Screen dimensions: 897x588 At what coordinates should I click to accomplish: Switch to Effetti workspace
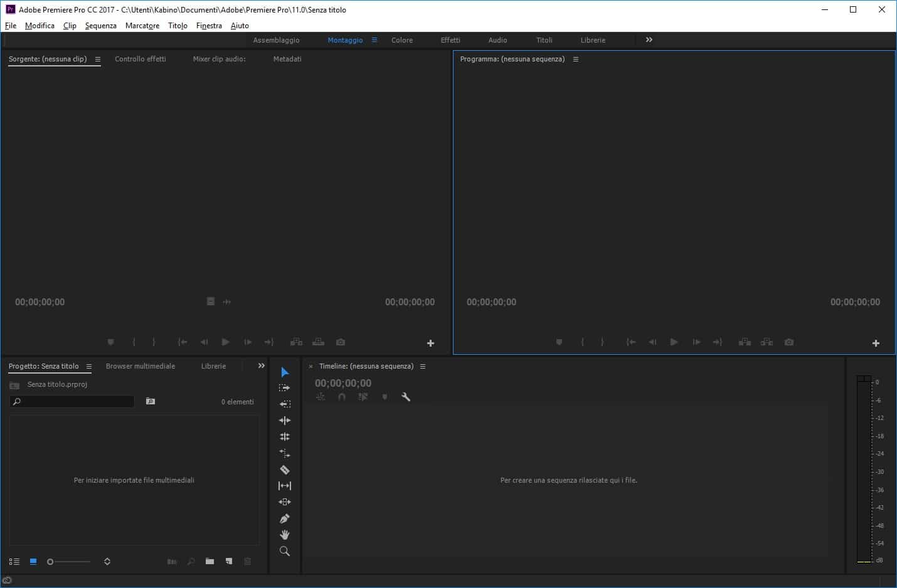[450, 40]
